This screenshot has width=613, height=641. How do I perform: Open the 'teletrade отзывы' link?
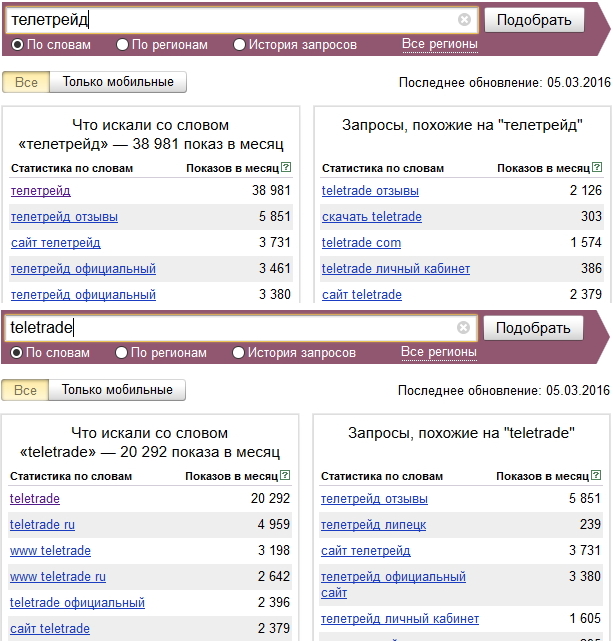[x=370, y=191]
